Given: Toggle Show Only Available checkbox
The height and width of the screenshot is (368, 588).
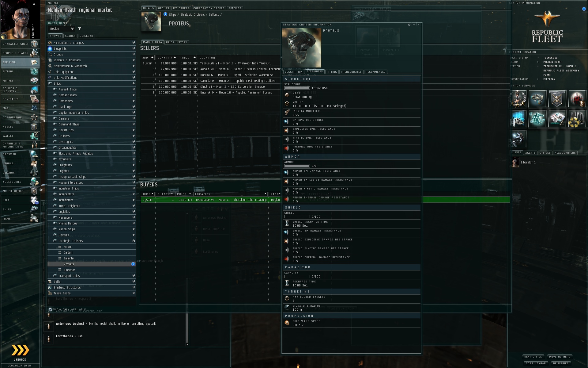Looking at the screenshot, I should click(50, 309).
